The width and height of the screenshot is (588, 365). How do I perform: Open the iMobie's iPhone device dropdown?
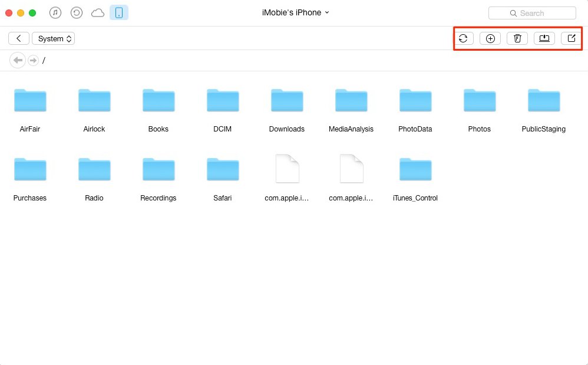tap(296, 12)
